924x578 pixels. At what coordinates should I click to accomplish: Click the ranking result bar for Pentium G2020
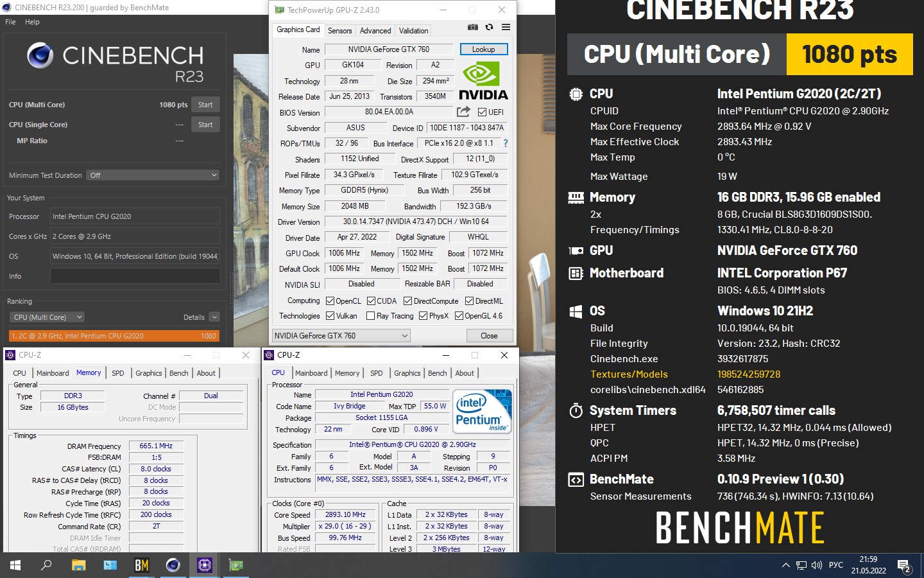(114, 336)
